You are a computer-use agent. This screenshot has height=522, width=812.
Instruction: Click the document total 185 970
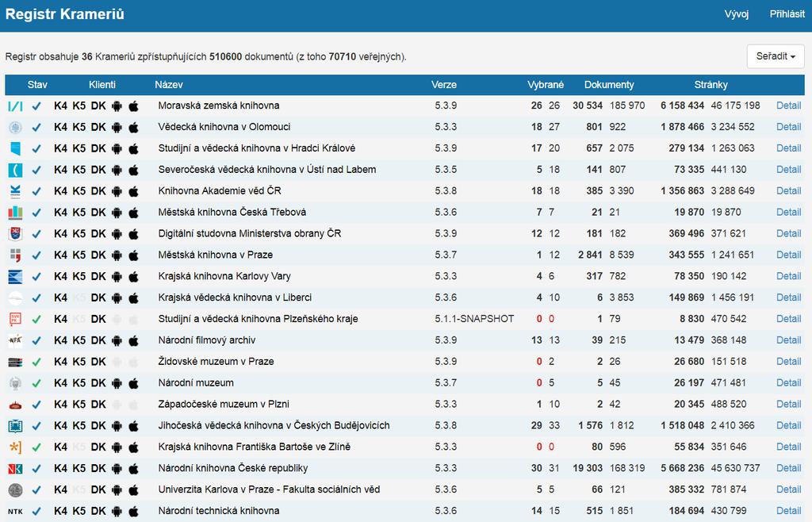(627, 106)
